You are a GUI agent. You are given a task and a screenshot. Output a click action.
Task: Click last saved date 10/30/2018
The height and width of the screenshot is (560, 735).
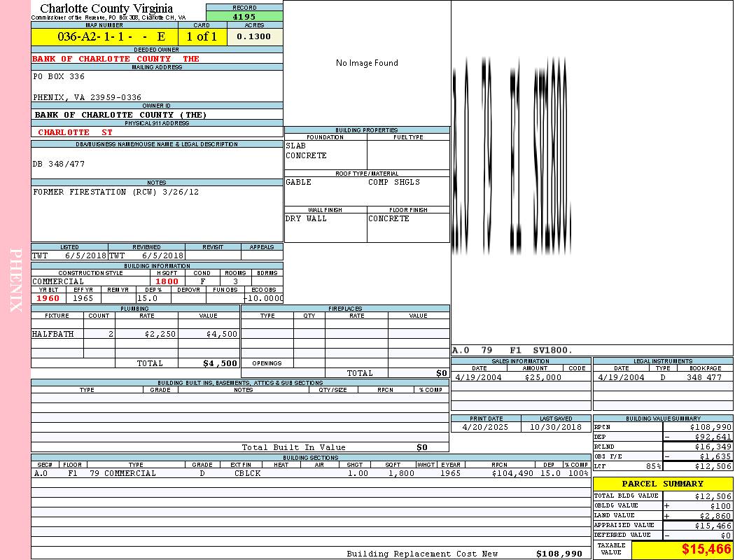coord(556,427)
